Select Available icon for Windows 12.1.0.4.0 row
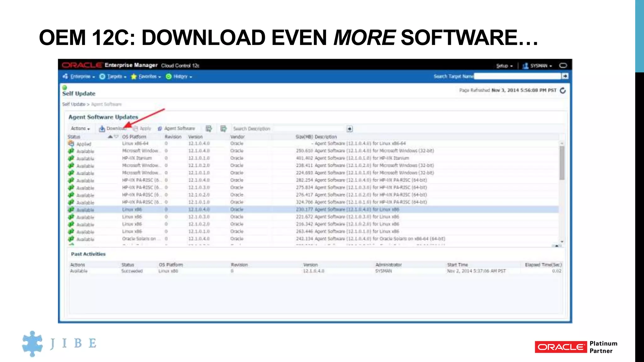 tap(71, 151)
